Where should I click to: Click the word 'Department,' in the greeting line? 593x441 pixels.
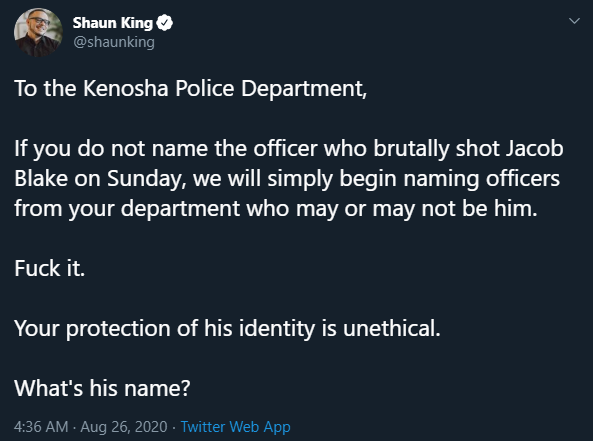pos(304,89)
